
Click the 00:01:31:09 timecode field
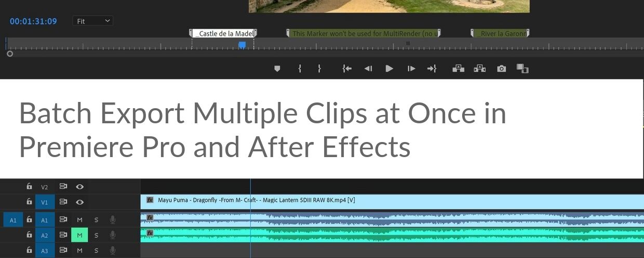(x=33, y=21)
